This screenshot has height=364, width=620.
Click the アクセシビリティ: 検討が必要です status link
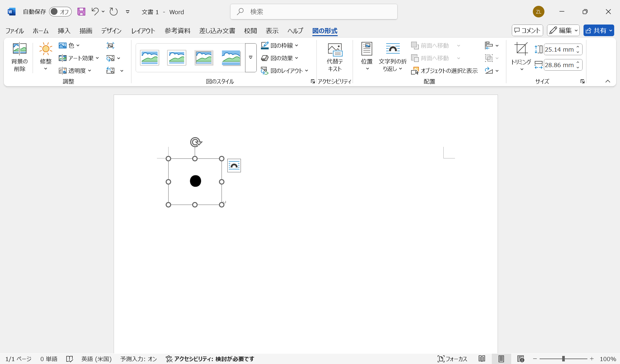coord(210,359)
